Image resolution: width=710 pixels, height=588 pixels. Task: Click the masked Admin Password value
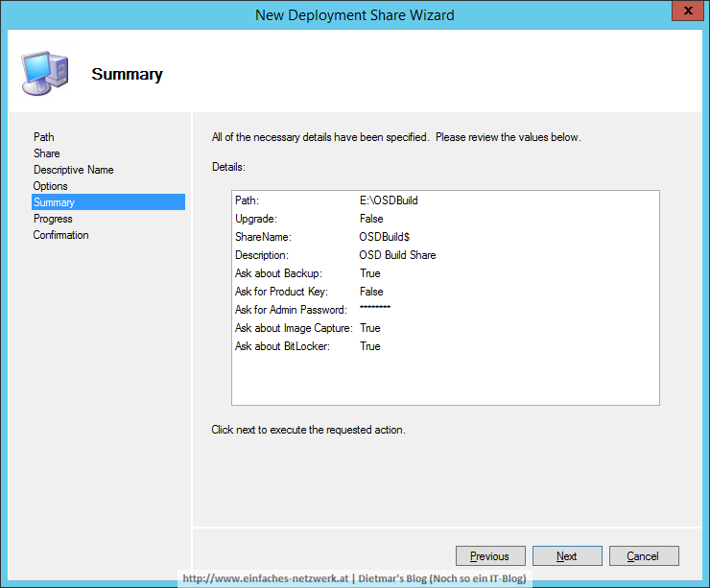coord(375,308)
